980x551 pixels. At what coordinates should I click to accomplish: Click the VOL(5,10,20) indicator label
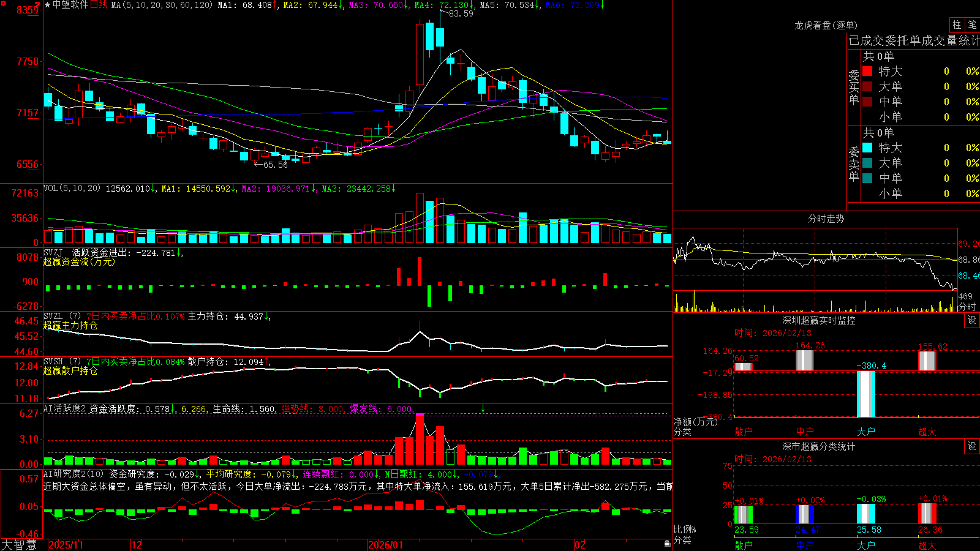click(72, 188)
